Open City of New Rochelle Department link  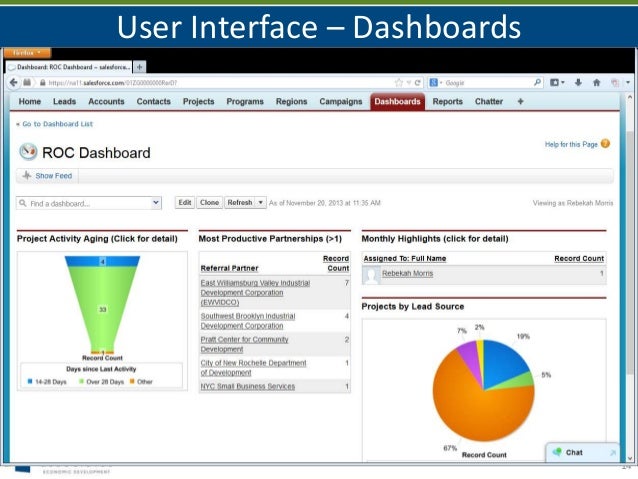coord(253,367)
